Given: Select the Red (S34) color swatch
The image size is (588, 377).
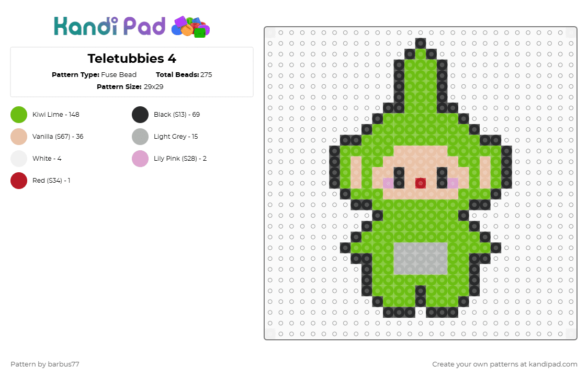Looking at the screenshot, I should (x=19, y=181).
